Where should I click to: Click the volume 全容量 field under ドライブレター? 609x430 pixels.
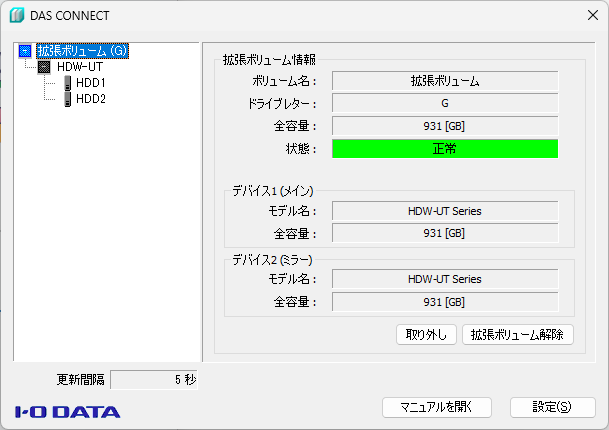pos(445,126)
